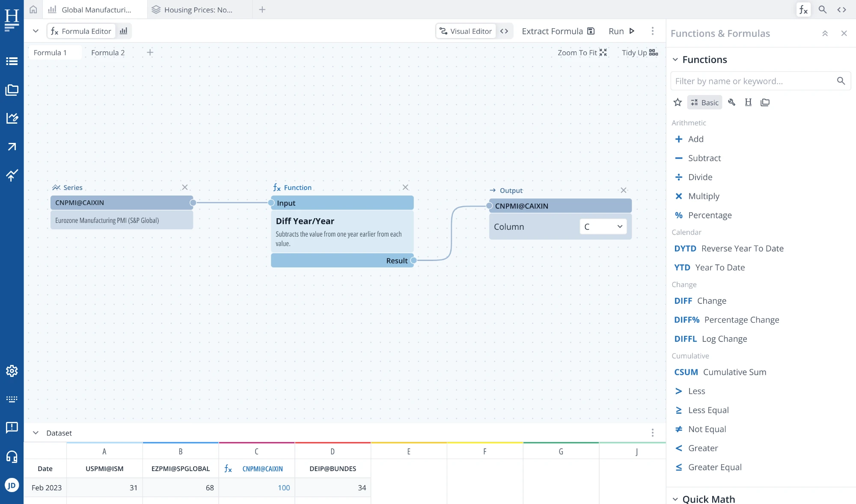Insert the Percentage function
Image resolution: width=856 pixels, height=504 pixels.
[x=703, y=215]
